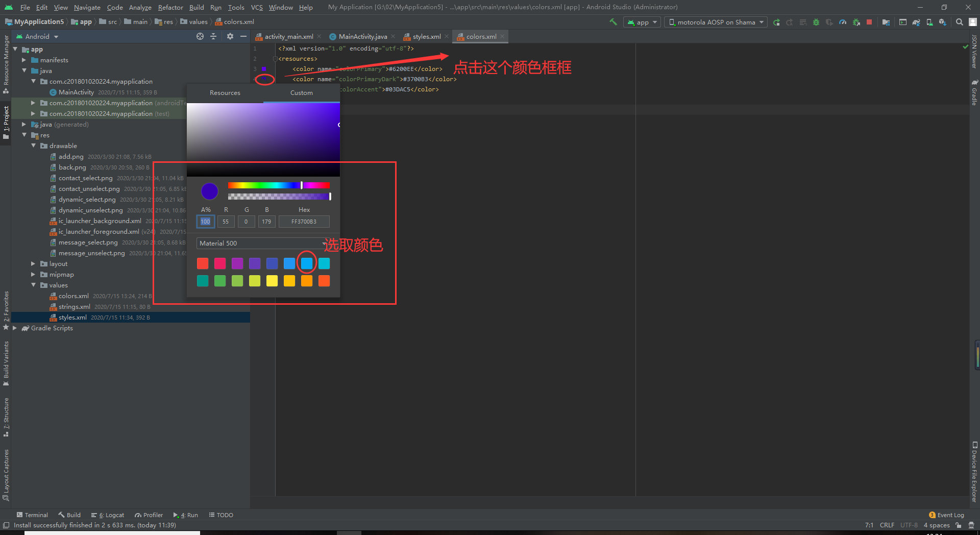The height and width of the screenshot is (535, 980).
Task: Sync project with Gradle files icon
Action: [x=916, y=22]
